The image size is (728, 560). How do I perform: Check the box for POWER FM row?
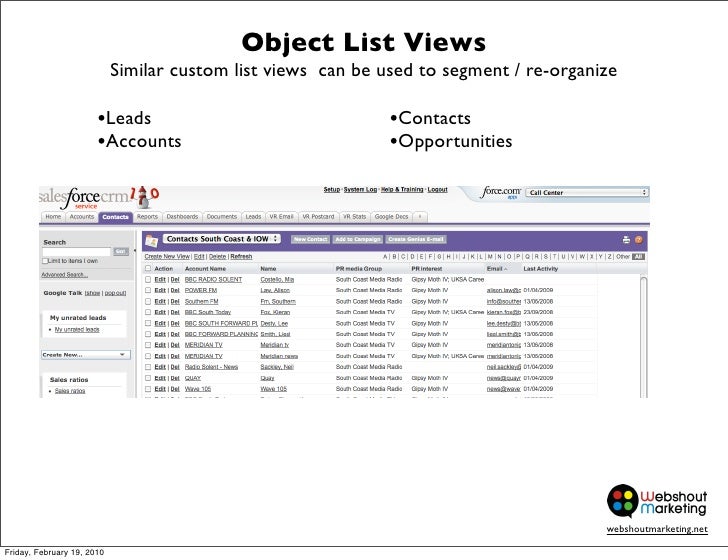click(x=148, y=290)
